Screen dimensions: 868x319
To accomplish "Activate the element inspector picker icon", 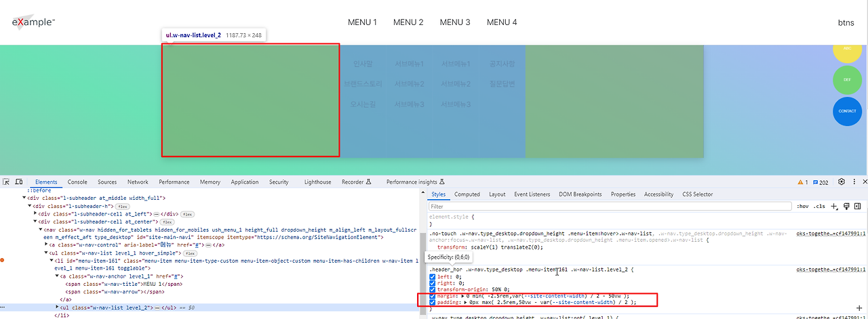I will 6,182.
